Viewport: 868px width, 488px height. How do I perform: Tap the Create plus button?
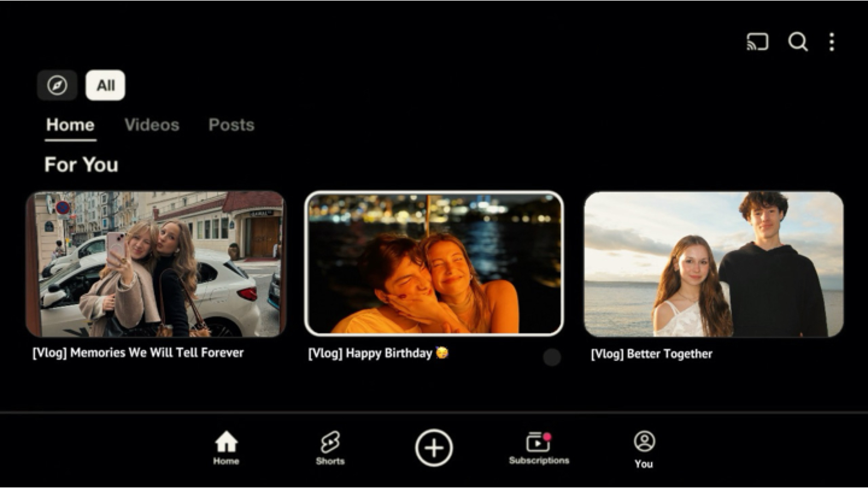(x=434, y=448)
